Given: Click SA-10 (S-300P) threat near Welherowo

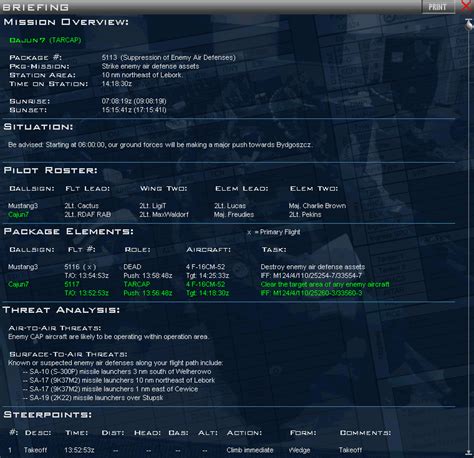Looking at the screenshot, I should [x=117, y=372].
